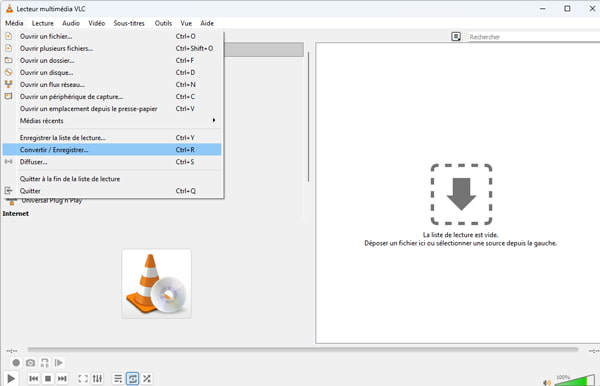600x386 pixels.
Task: Open the Audio menu
Action: point(71,23)
